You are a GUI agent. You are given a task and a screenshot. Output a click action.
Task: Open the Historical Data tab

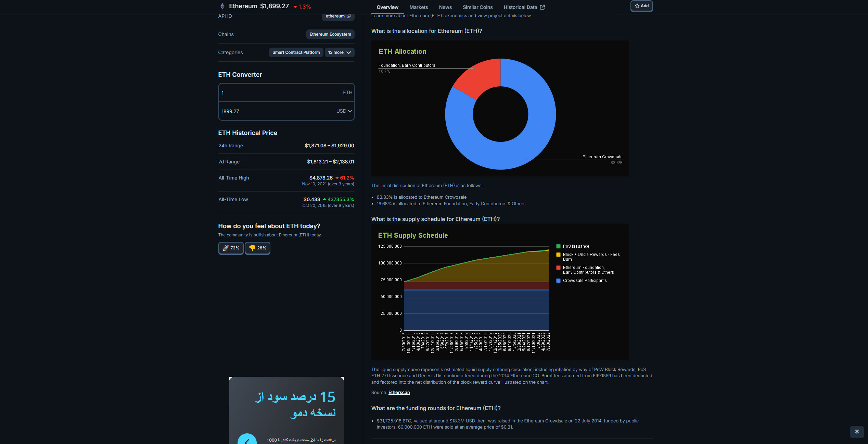(524, 7)
